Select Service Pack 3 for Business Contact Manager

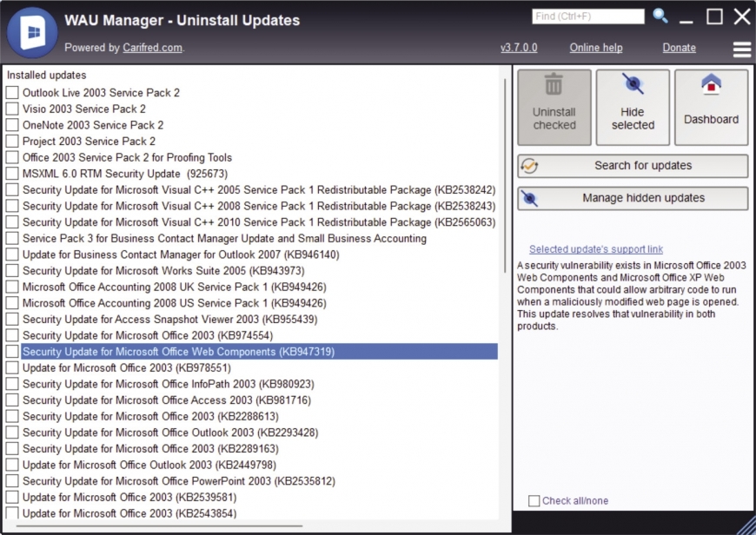tap(224, 239)
